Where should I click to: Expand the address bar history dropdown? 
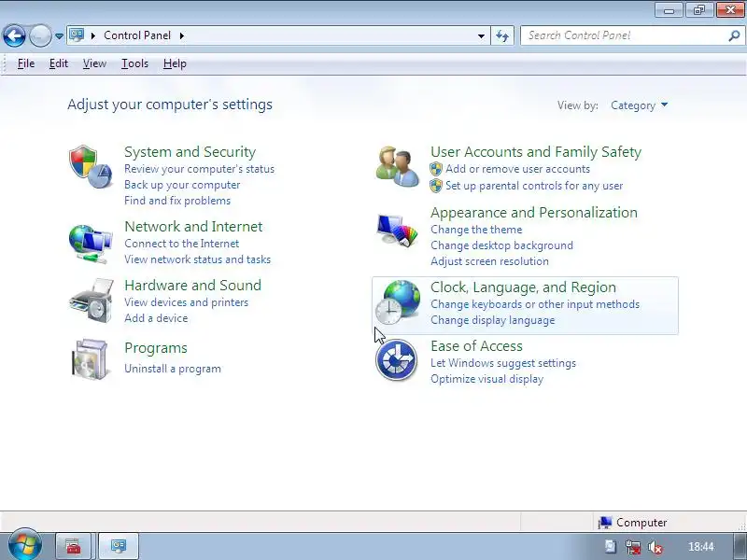click(x=481, y=35)
